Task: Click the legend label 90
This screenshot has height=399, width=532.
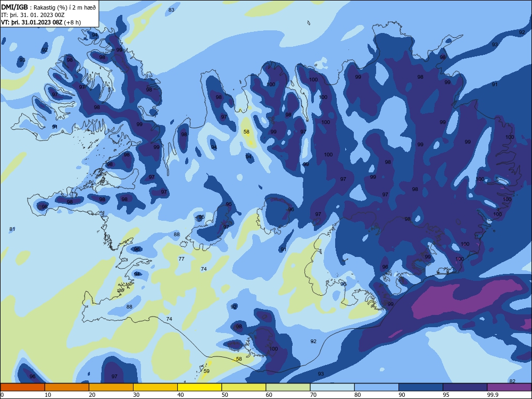Action: point(402,395)
